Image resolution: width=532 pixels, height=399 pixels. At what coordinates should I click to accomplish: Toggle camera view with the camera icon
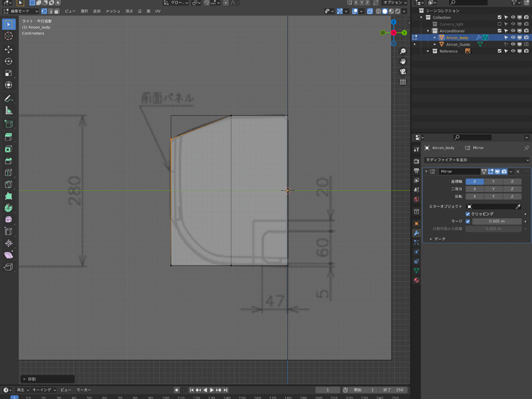click(x=403, y=72)
